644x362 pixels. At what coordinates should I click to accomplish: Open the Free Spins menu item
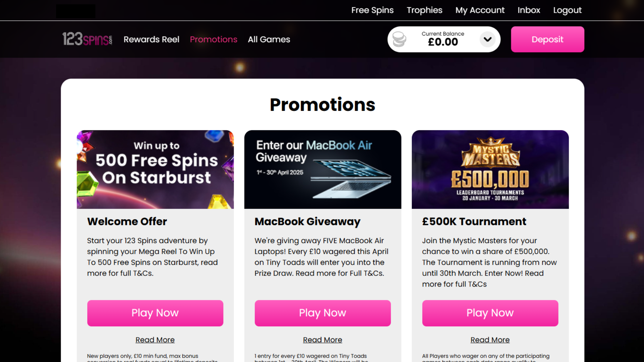point(372,10)
